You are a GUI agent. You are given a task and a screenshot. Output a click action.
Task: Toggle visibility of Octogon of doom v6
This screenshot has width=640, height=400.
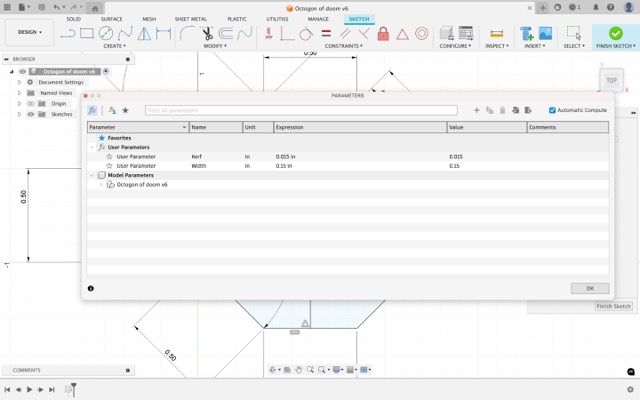click(22, 71)
